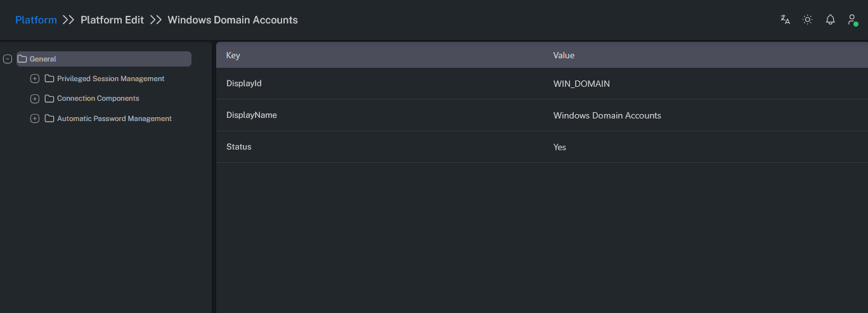Image resolution: width=868 pixels, height=313 pixels.
Task: Select the Automatic Password Management tree item
Action: coord(114,118)
